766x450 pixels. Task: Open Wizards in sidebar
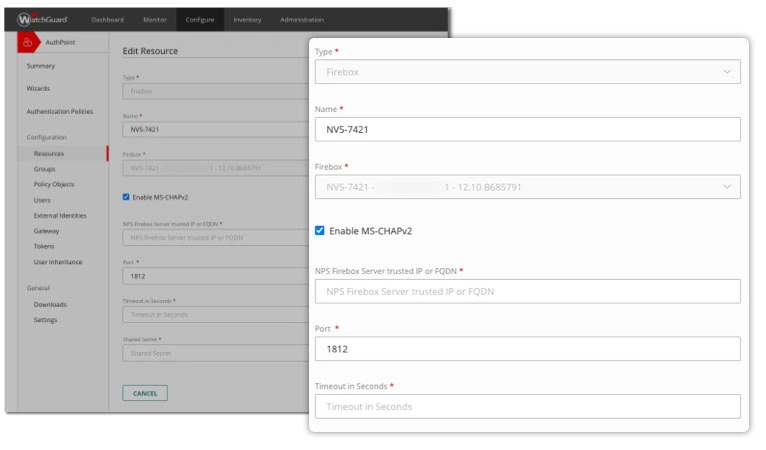[38, 88]
